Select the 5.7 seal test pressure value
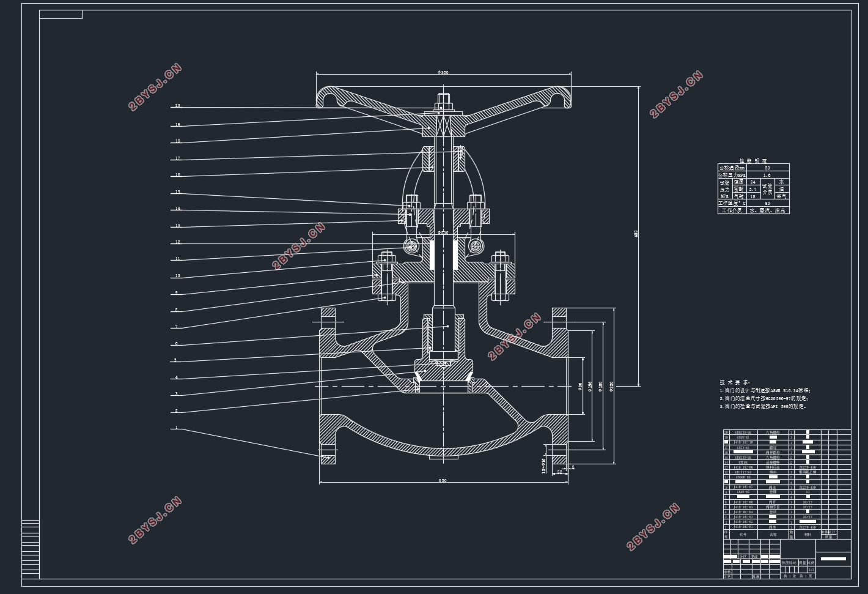This screenshot has width=868, height=594. click(x=753, y=189)
